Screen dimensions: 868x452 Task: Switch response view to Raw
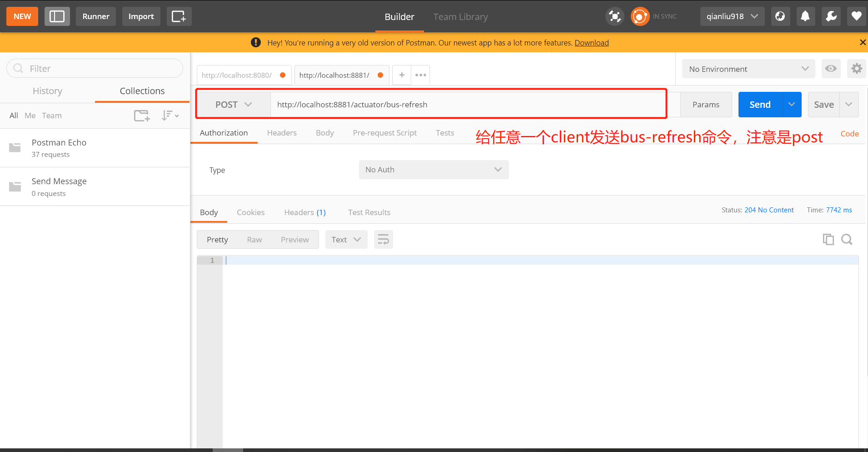point(254,240)
